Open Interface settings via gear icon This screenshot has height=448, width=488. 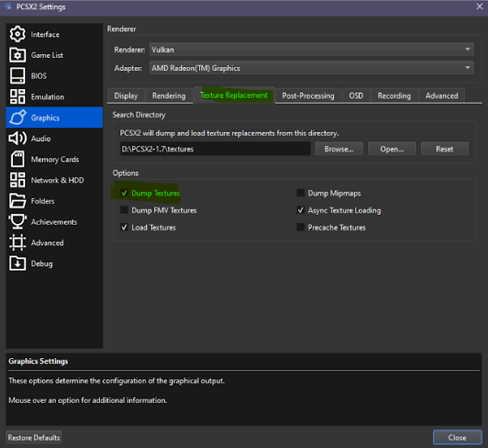pyautogui.click(x=18, y=34)
